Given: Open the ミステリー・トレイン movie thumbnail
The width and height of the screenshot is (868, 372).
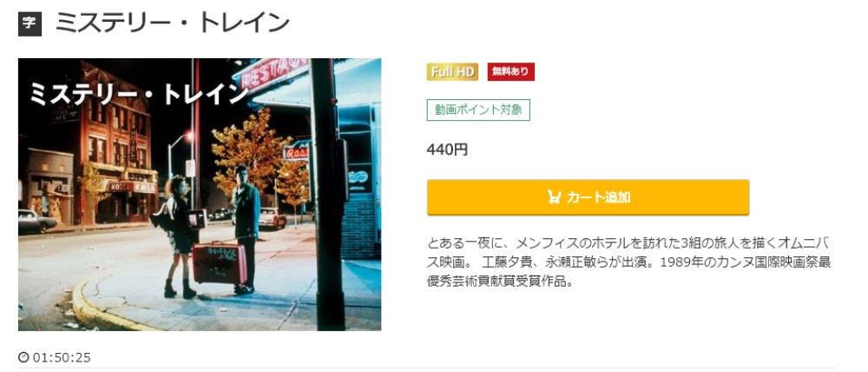Looking at the screenshot, I should click(200, 195).
